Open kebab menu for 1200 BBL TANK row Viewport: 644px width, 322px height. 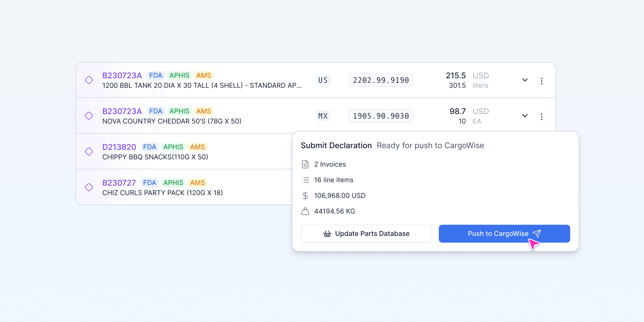[542, 81]
